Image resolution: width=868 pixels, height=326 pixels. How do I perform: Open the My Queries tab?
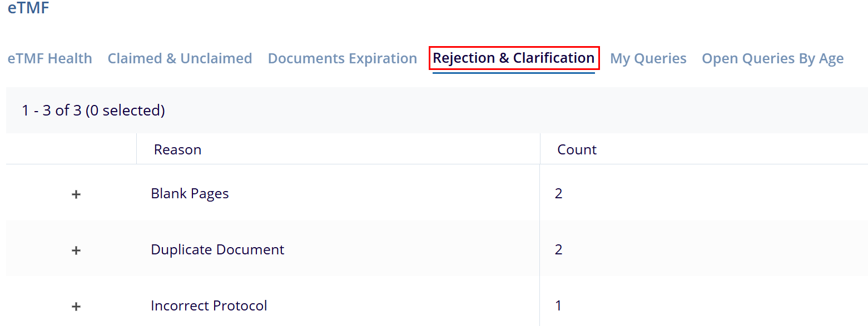(x=648, y=58)
